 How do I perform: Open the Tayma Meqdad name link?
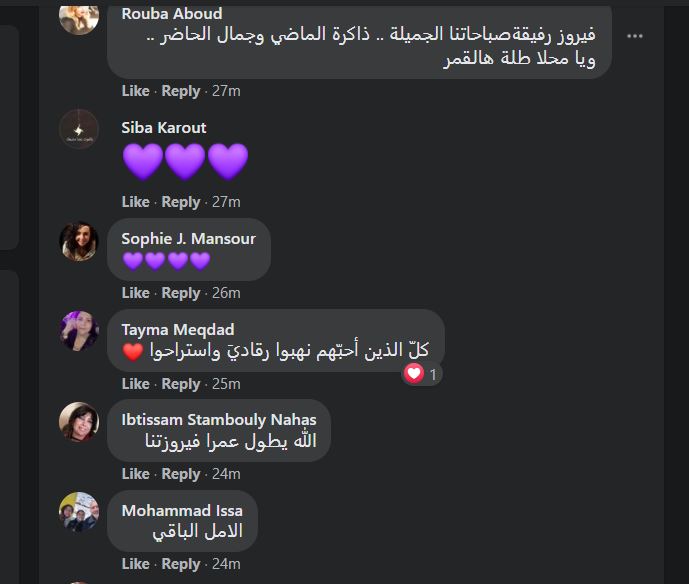(178, 330)
